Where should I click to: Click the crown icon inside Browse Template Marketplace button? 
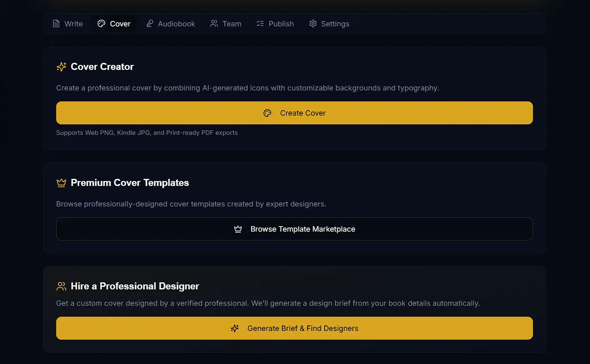pyautogui.click(x=238, y=229)
